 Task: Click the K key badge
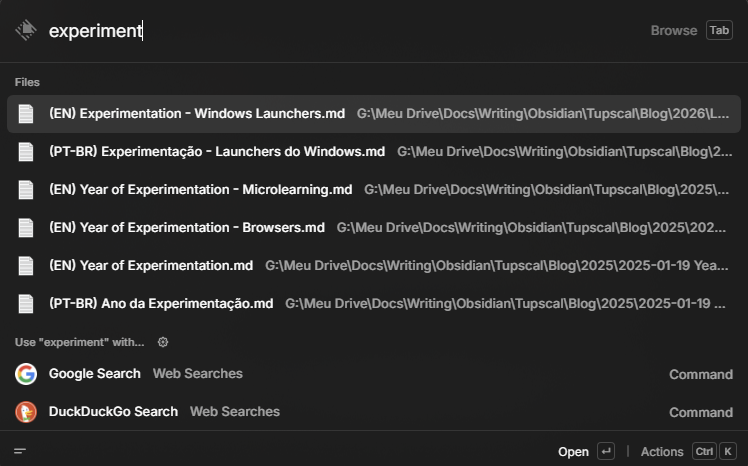click(x=727, y=451)
